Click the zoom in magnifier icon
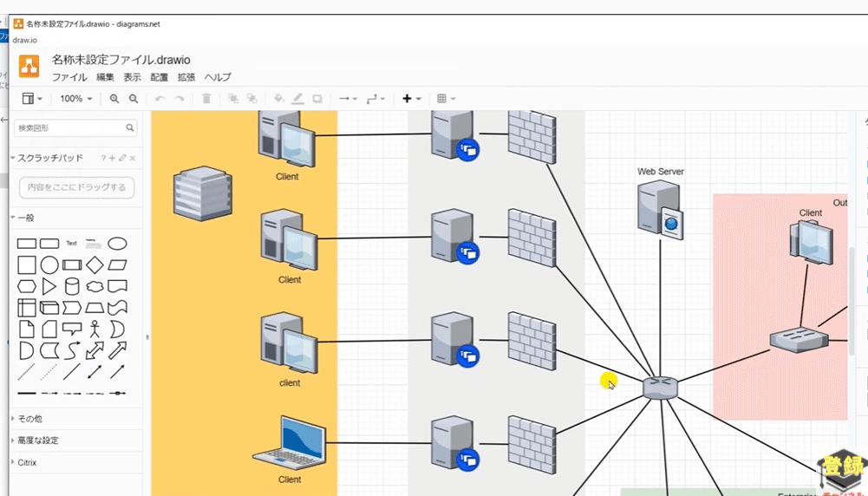 tap(114, 99)
